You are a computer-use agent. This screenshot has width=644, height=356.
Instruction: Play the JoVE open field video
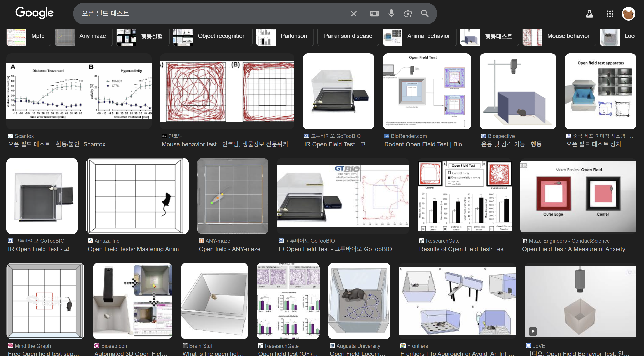533,331
